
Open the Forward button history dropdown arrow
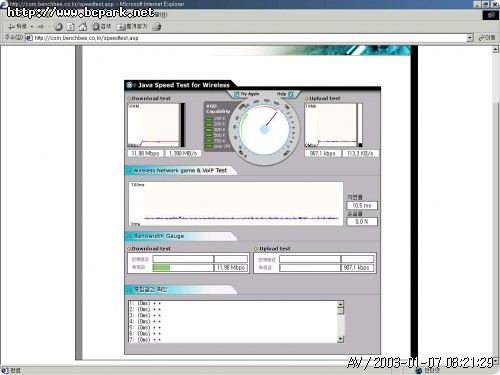(49, 26)
